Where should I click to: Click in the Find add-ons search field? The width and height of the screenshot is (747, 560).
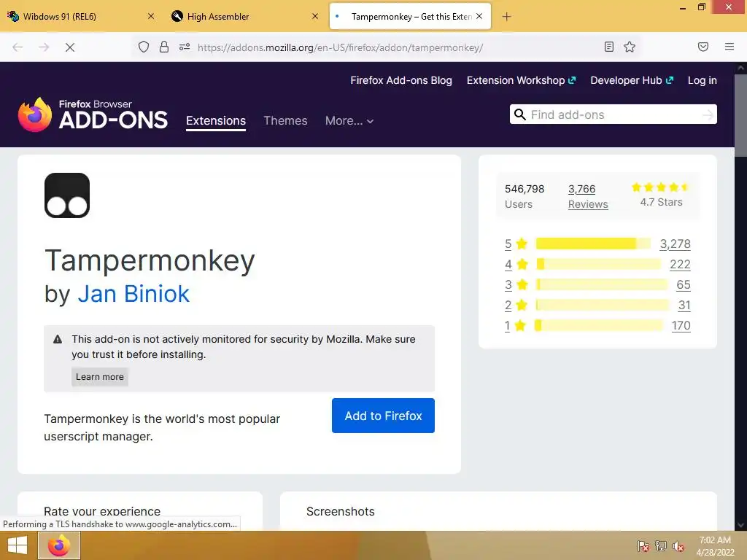[x=613, y=114]
